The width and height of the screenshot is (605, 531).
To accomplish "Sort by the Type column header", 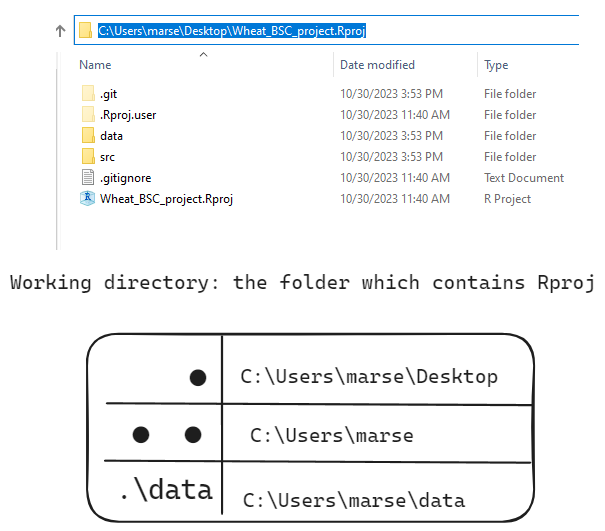I will pyautogui.click(x=496, y=65).
